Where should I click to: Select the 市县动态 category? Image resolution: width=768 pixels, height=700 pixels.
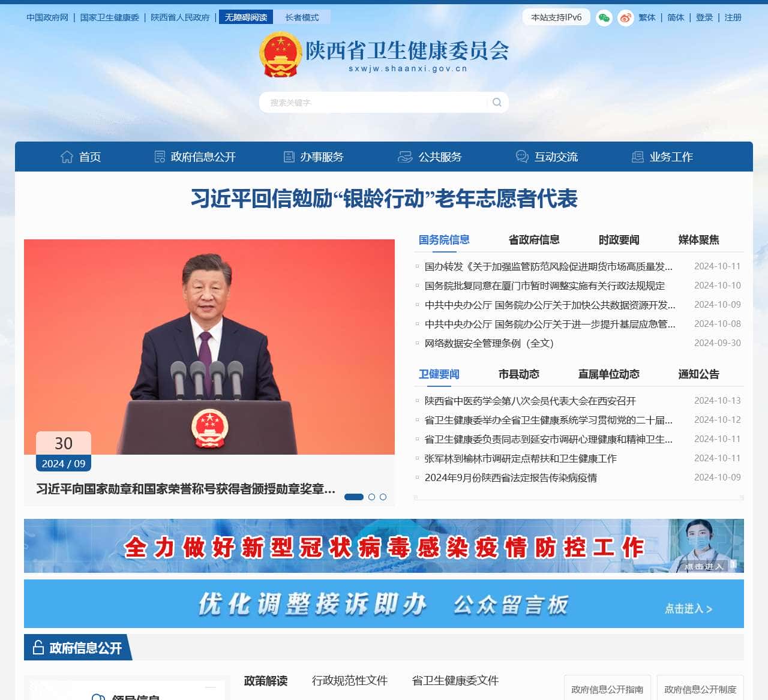pos(520,374)
